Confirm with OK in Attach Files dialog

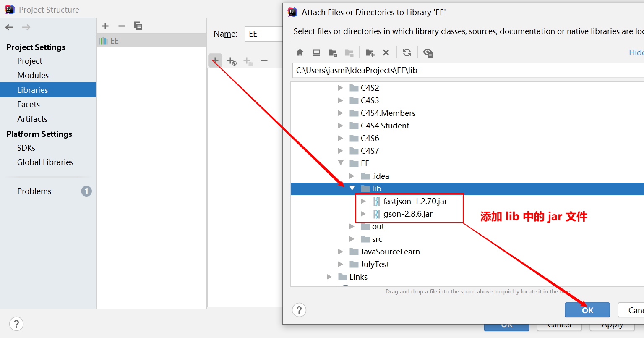(587, 310)
